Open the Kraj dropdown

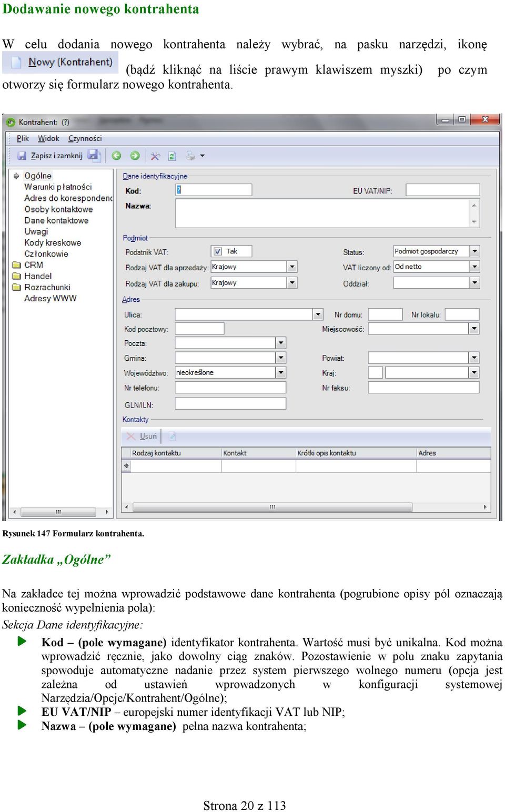(x=474, y=372)
